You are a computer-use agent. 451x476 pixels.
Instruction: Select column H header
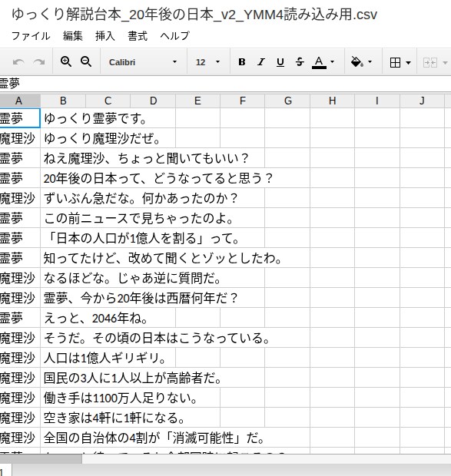(x=332, y=101)
